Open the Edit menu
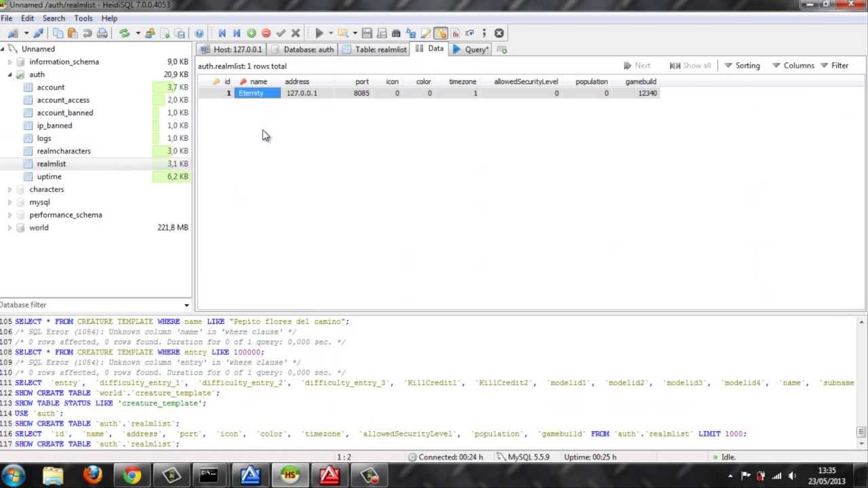Viewport: 868px width, 488px height. coord(27,18)
